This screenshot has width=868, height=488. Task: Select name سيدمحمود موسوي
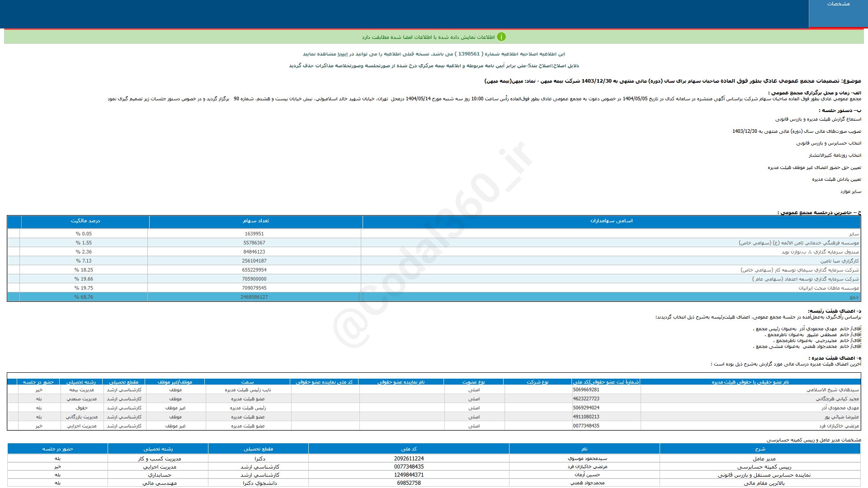point(587,459)
